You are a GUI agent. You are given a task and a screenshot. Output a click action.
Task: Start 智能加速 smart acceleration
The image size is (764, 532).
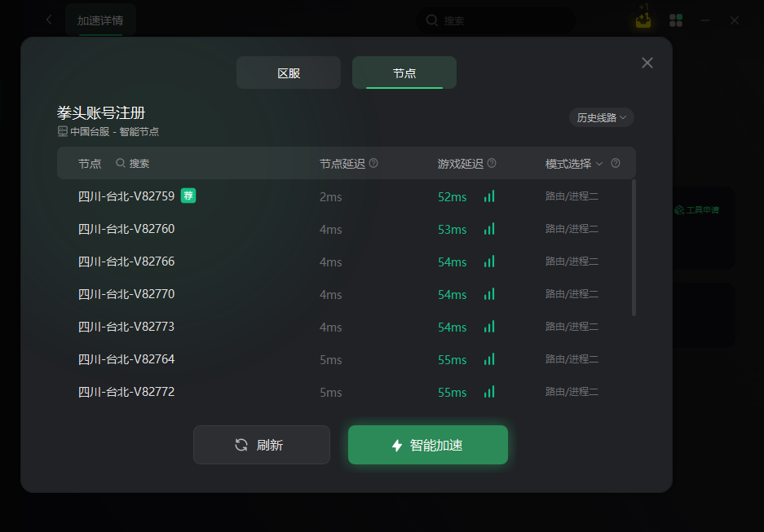click(x=428, y=445)
